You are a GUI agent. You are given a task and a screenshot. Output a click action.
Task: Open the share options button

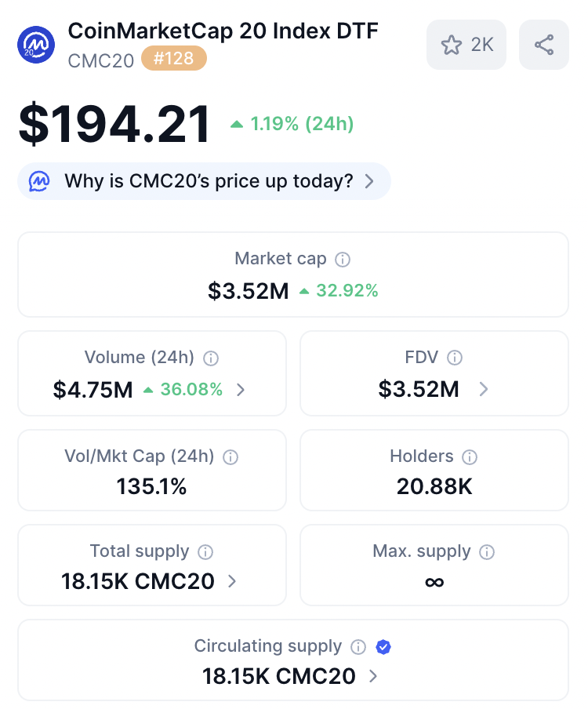544,45
